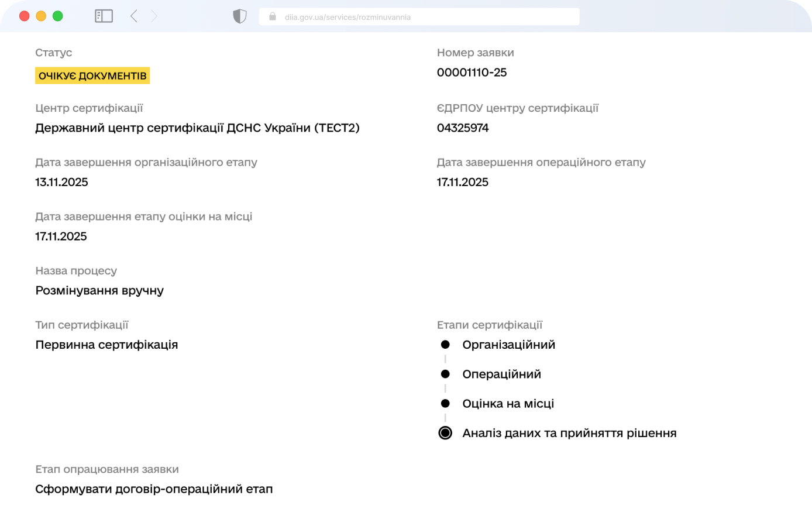This screenshot has height=519, width=812.
Task: Click the green window maximize button
Action: [57, 16]
